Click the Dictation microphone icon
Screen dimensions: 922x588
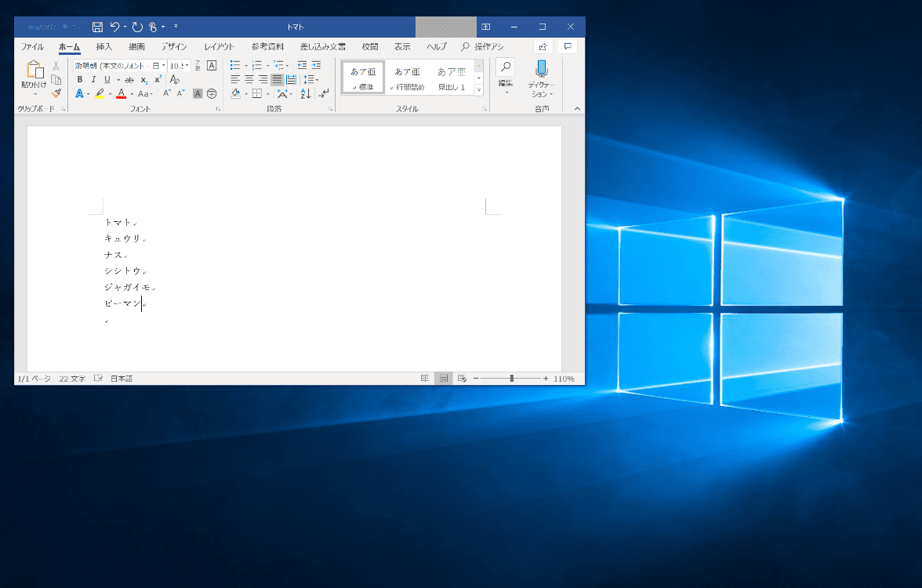coord(542,69)
